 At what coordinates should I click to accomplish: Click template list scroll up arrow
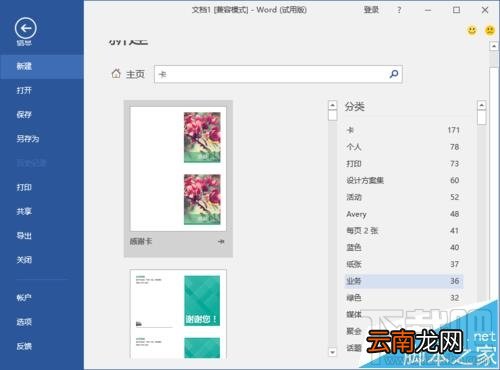tap(332, 105)
